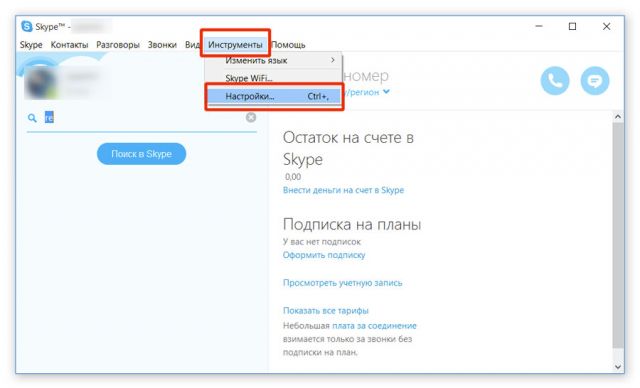Image resolution: width=640 pixels, height=388 pixels.
Task: Select Skype WiFi... menu entry
Action: coord(273,78)
